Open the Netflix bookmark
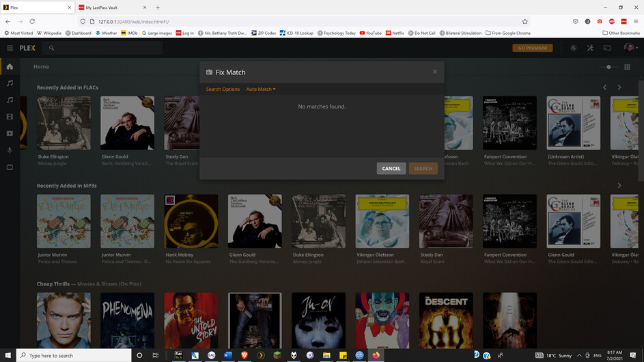This screenshot has height=362, width=644. coord(395,33)
